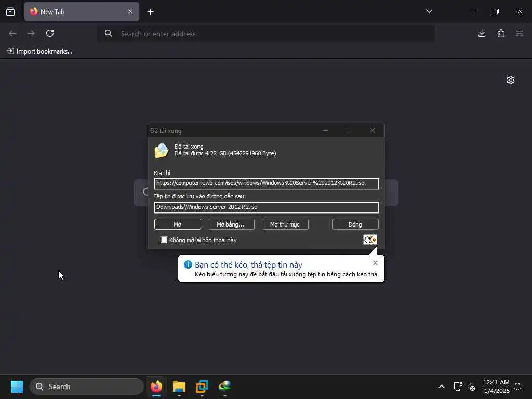Minimize the Đã tải xong dialog
532x399 pixels.
coord(325,130)
